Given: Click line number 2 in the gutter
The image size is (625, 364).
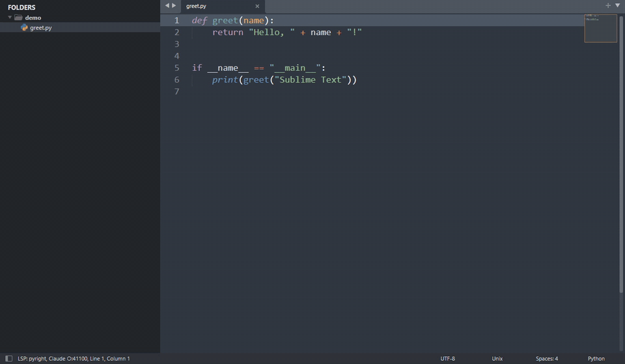Looking at the screenshot, I should pos(176,33).
